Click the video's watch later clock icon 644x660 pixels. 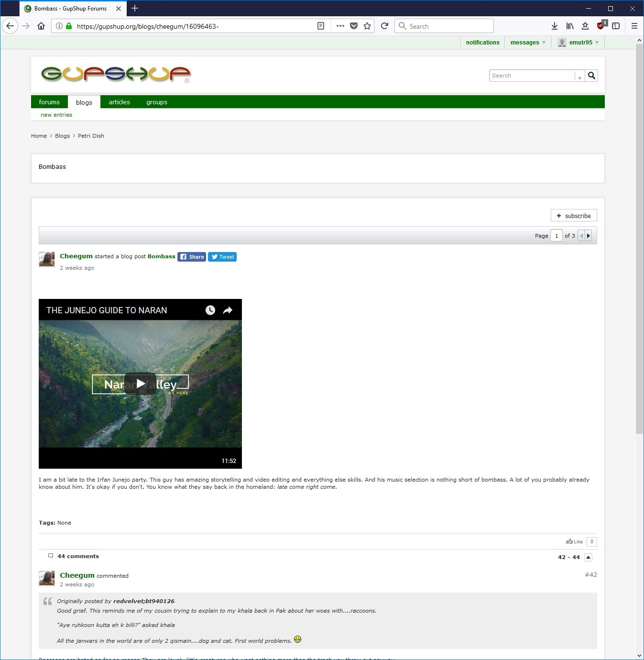[210, 310]
